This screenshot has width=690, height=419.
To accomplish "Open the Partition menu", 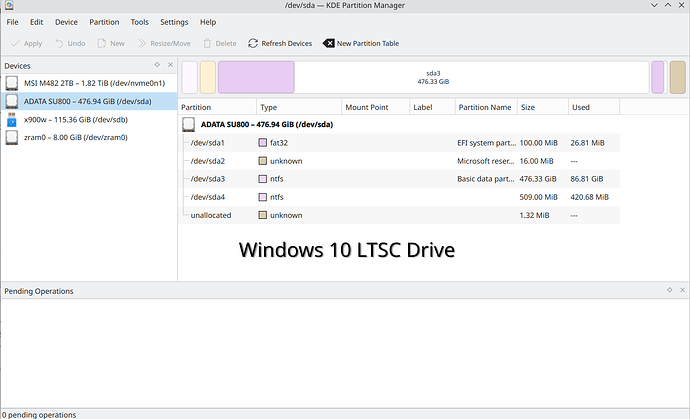I will pyautogui.click(x=103, y=21).
